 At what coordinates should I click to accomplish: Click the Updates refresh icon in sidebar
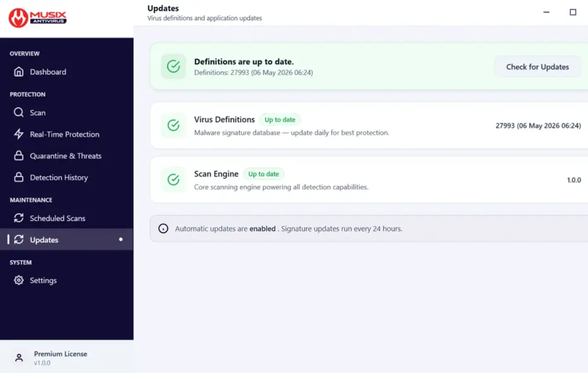(19, 239)
